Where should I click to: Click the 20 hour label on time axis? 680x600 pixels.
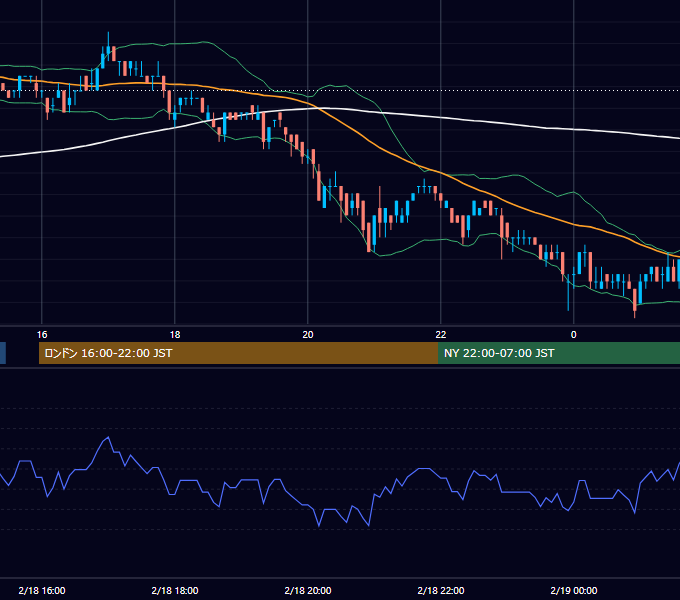tap(307, 335)
